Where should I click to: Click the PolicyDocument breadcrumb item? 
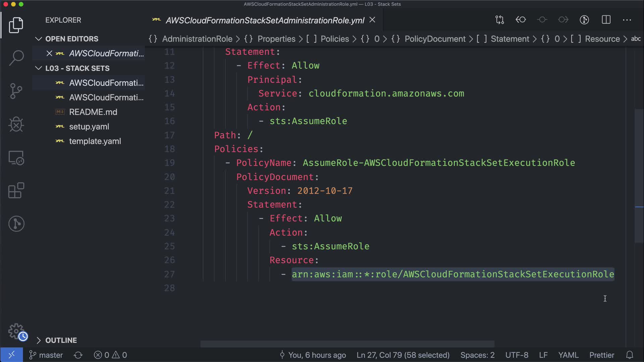pos(435,39)
